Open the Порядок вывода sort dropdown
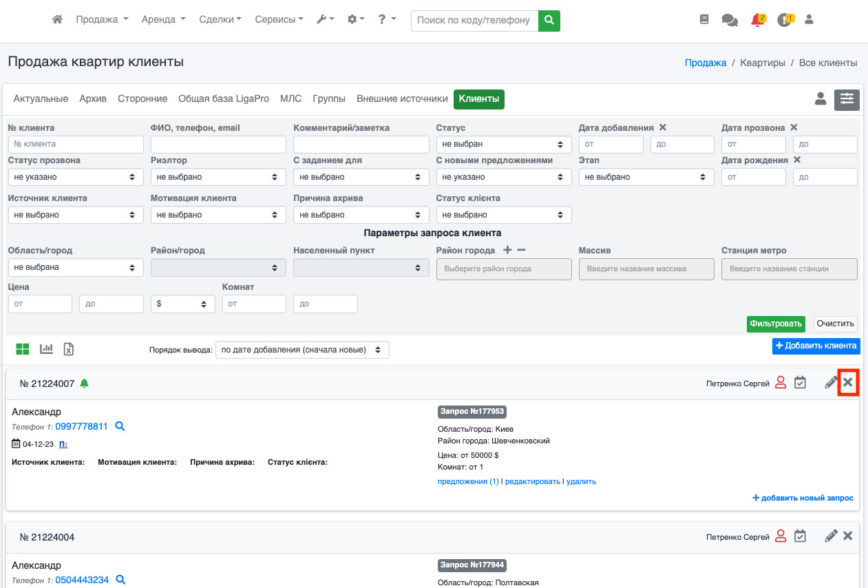Screen dimensions: 868x588 pyautogui.click(x=302, y=350)
